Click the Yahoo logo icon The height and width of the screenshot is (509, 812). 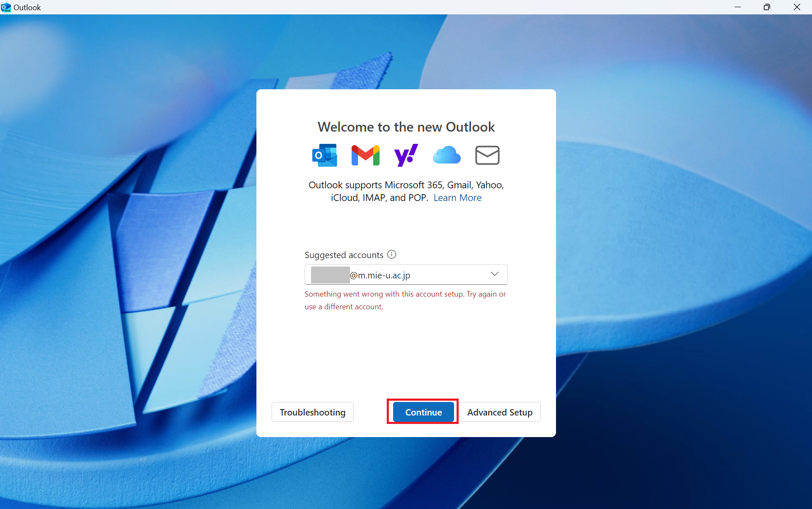[406, 155]
